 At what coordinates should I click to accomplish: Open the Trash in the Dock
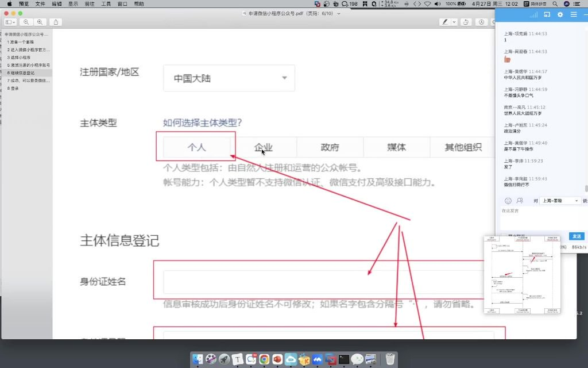point(390,359)
